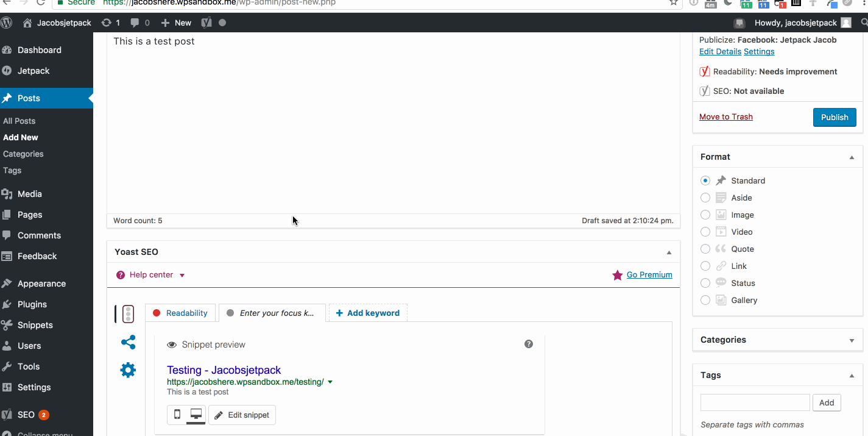The image size is (868, 436).
Task: Select Quote post format
Action: coord(705,249)
